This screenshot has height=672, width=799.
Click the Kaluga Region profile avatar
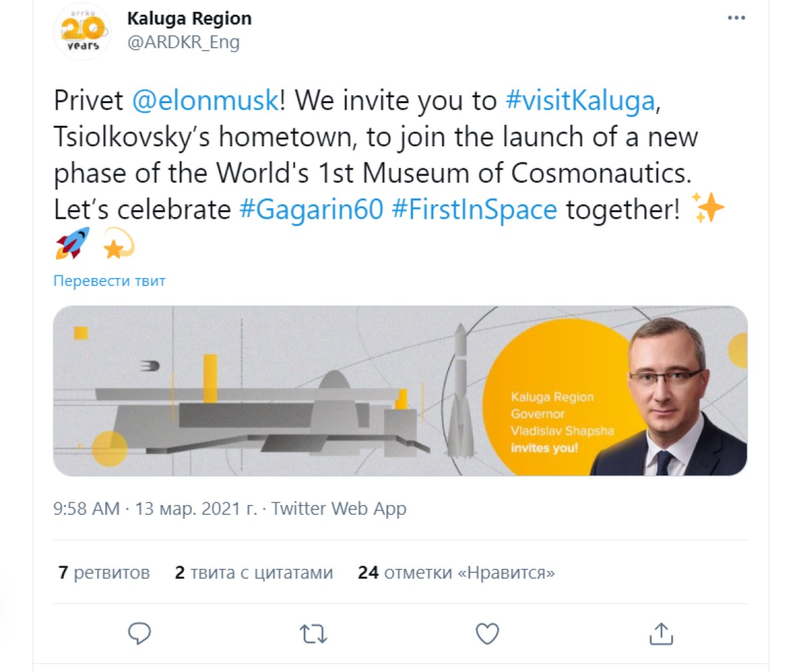click(x=83, y=31)
